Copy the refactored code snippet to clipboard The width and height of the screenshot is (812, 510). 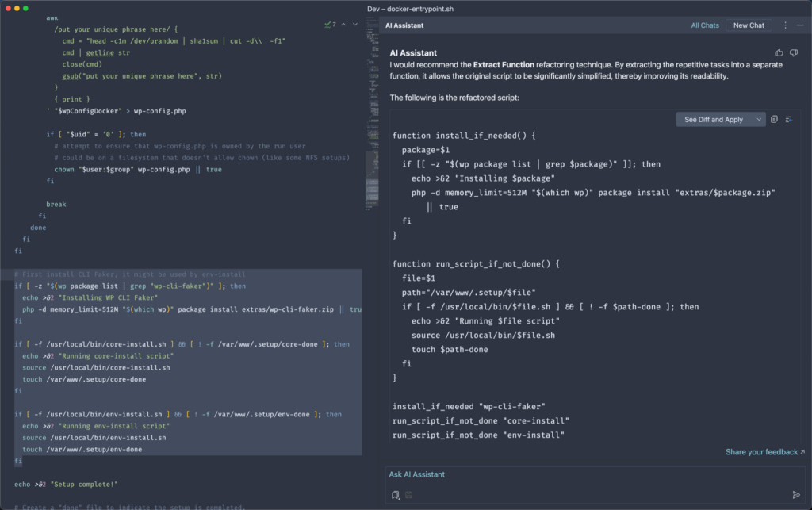point(775,120)
